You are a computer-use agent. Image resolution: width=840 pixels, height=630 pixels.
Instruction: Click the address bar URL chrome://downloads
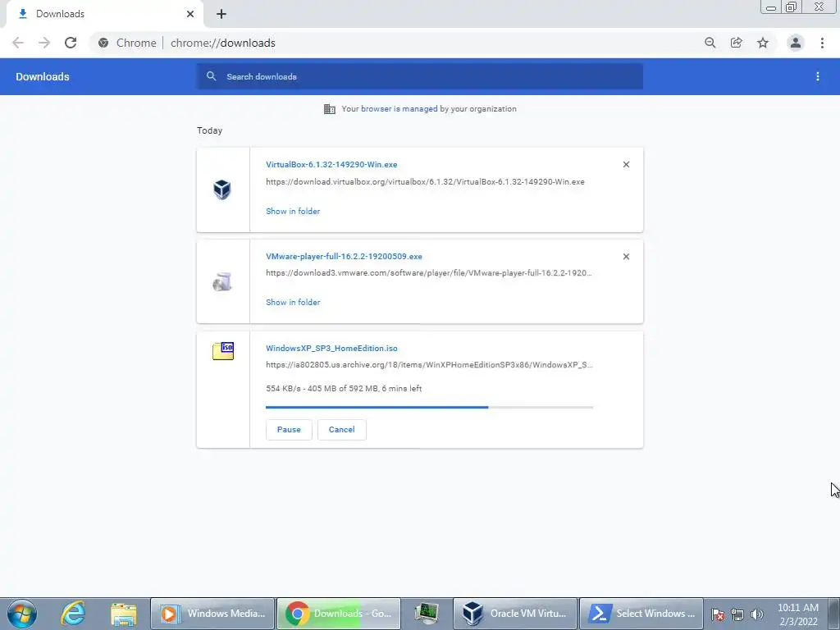click(223, 43)
